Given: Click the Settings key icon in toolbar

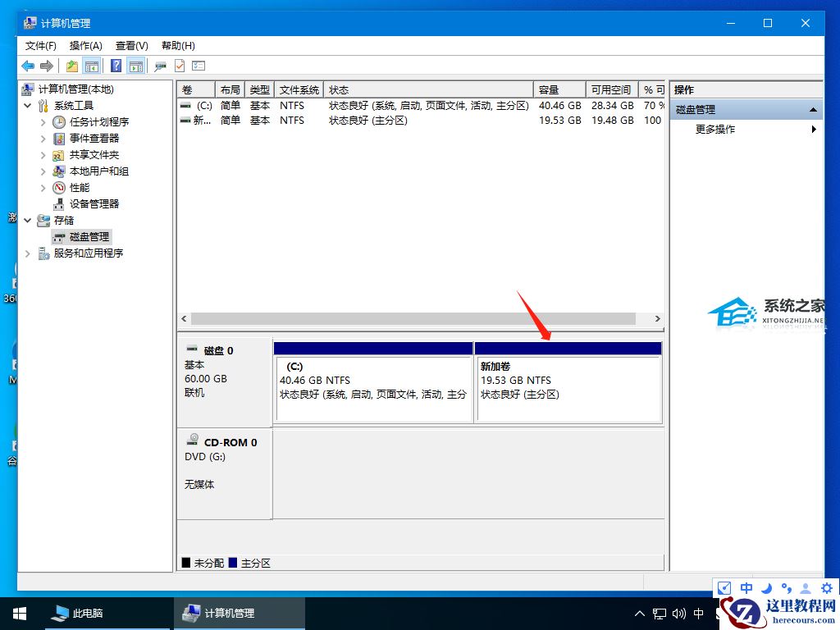Looking at the screenshot, I should pyautogui.click(x=160, y=66).
